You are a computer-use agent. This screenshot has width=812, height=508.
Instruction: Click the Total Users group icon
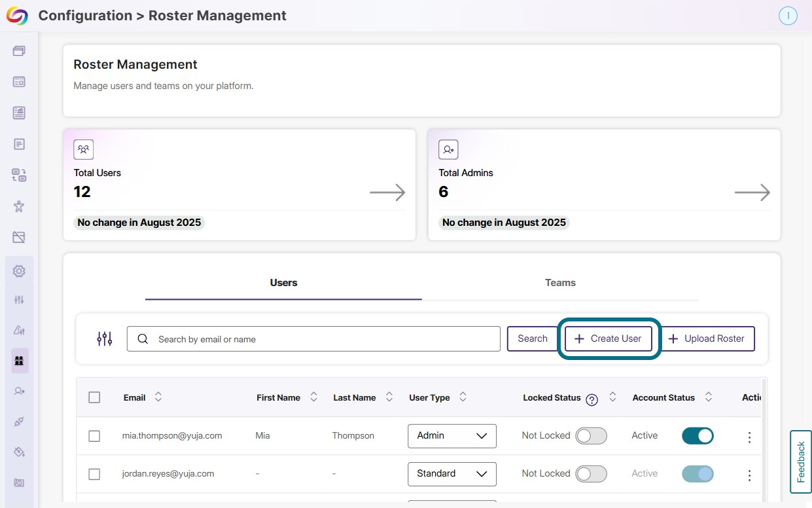coord(84,149)
